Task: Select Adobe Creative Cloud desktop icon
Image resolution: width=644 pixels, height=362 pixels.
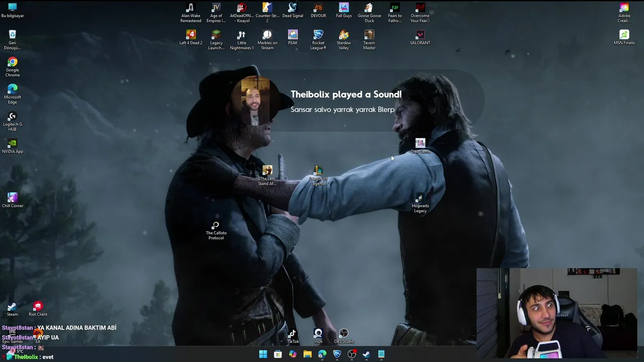Action: [624, 13]
